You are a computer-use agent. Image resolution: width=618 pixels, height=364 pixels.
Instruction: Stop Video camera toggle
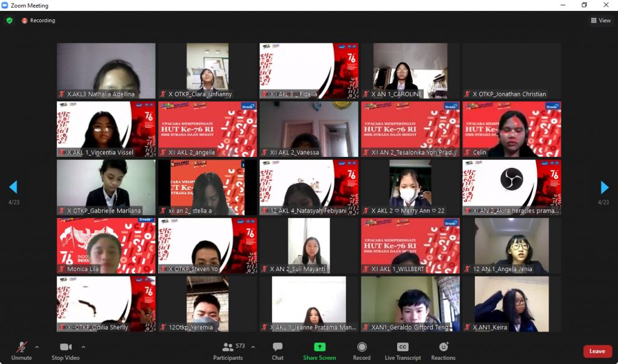click(66, 350)
